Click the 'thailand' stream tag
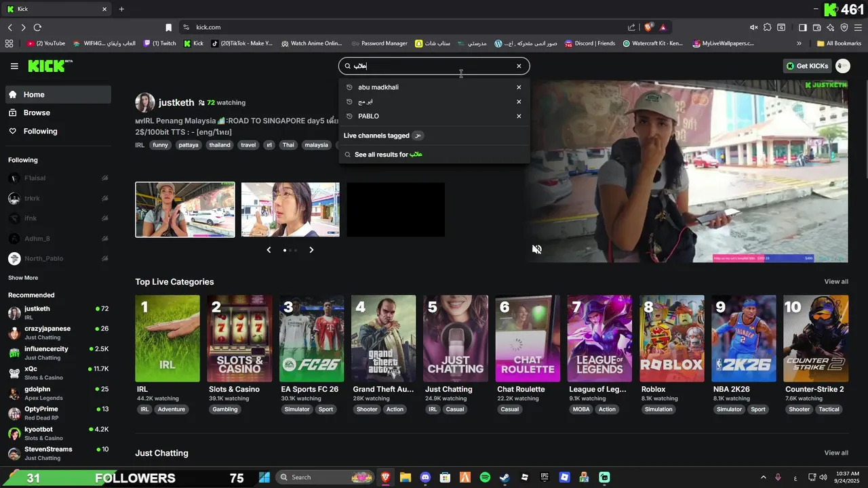The height and width of the screenshot is (488, 868). (x=220, y=145)
